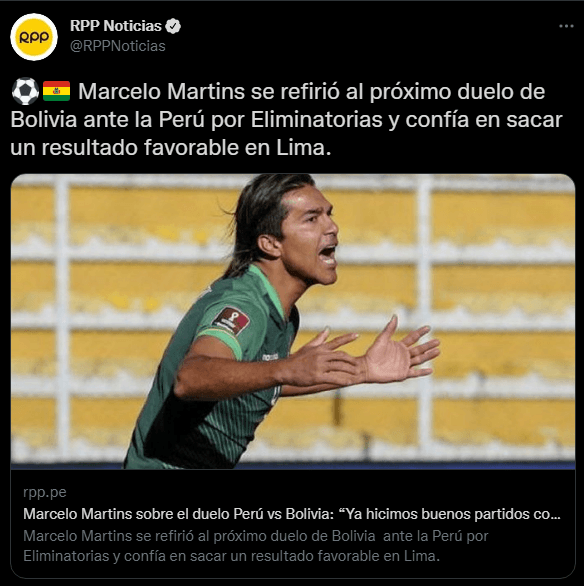This screenshot has height=586, width=584.
Task: Click the player's face in the photo
Action: [x=310, y=236]
